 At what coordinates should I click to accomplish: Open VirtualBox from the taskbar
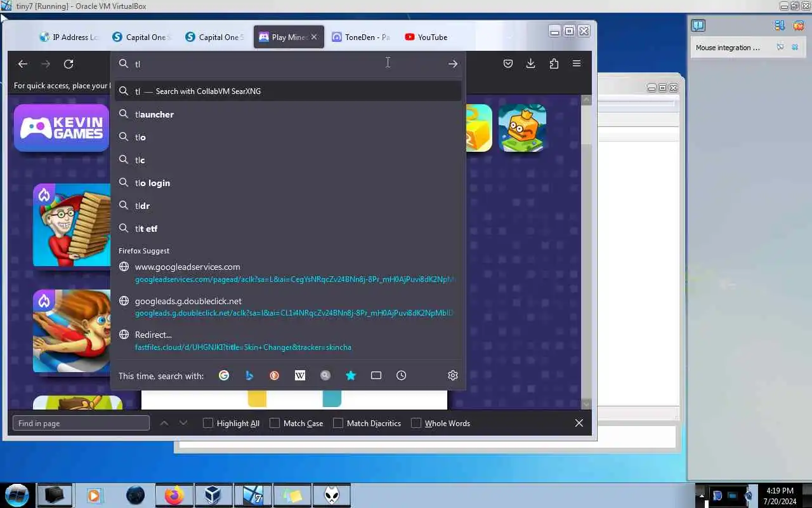[x=213, y=495]
